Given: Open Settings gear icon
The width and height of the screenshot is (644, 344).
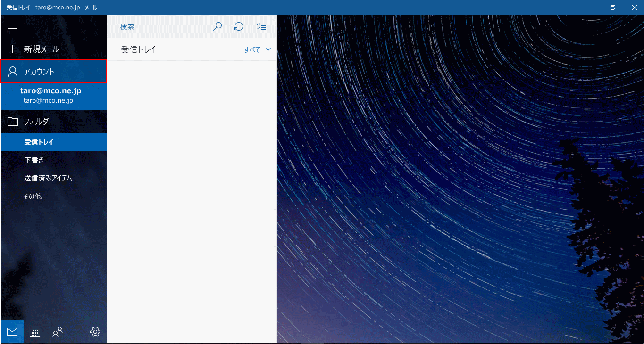Looking at the screenshot, I should coord(95,332).
